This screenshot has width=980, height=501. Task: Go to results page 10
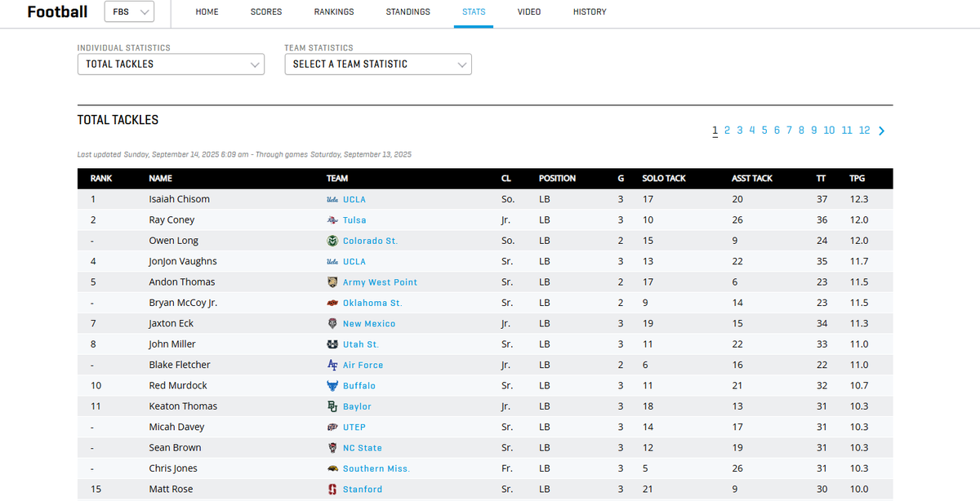point(829,131)
